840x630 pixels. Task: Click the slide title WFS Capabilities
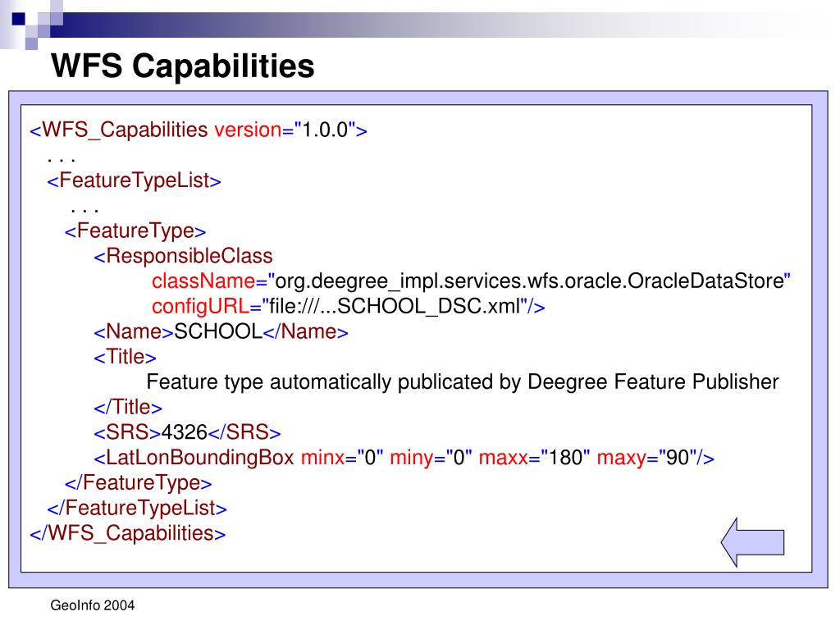pos(183,66)
